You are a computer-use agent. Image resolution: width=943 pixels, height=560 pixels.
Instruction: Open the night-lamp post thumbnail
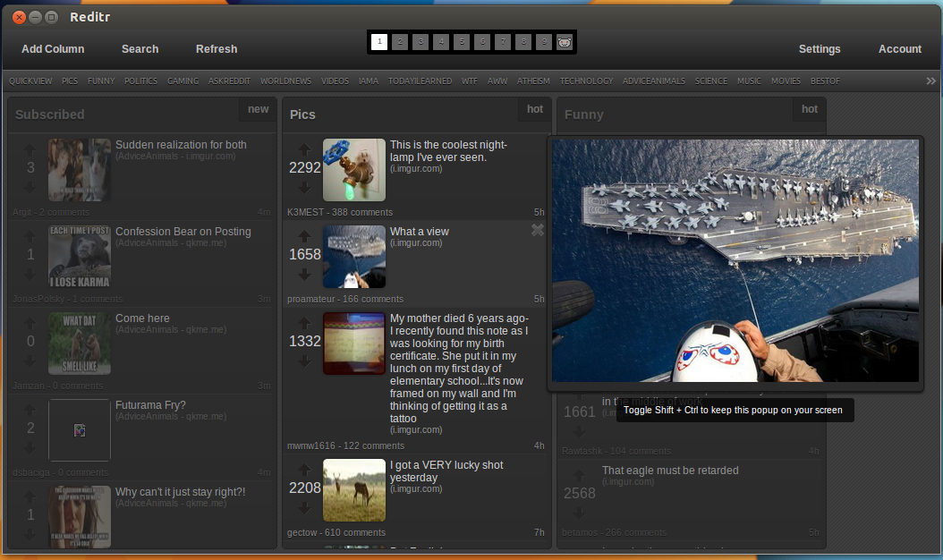353,169
